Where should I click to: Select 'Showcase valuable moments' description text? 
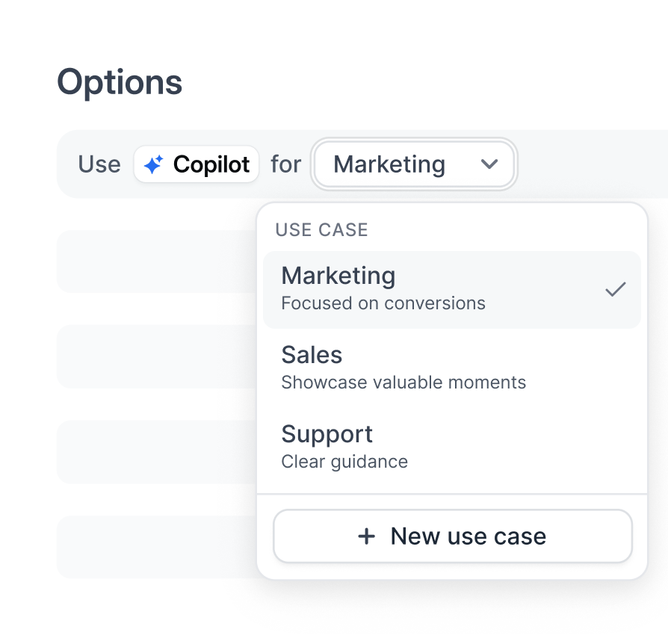click(x=403, y=382)
